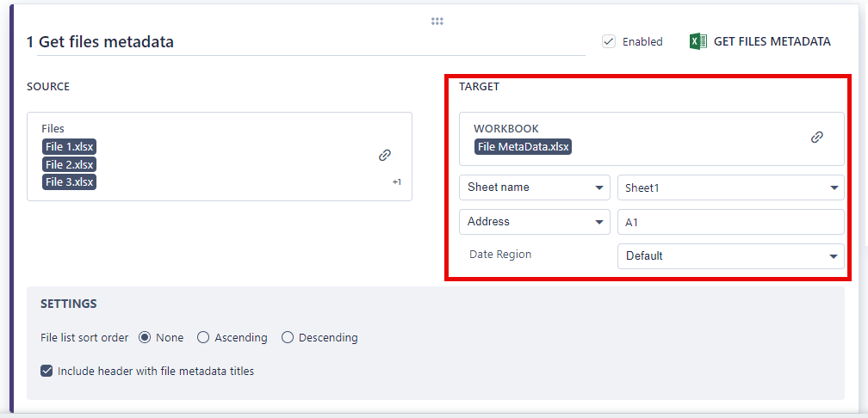868x418 pixels.
Task: Click the File 2.xlsx file tag
Action: pos(70,164)
